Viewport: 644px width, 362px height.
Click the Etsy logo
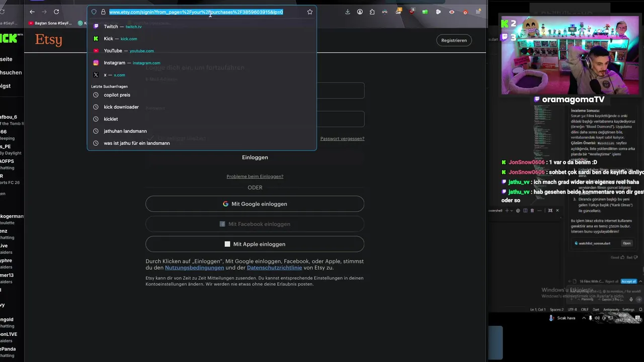tap(49, 40)
